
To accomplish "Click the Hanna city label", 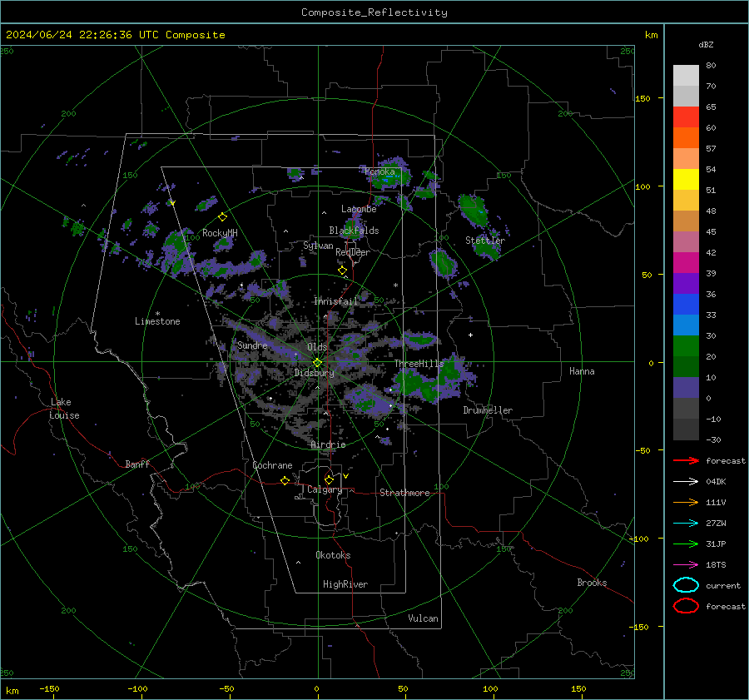I will pos(582,371).
